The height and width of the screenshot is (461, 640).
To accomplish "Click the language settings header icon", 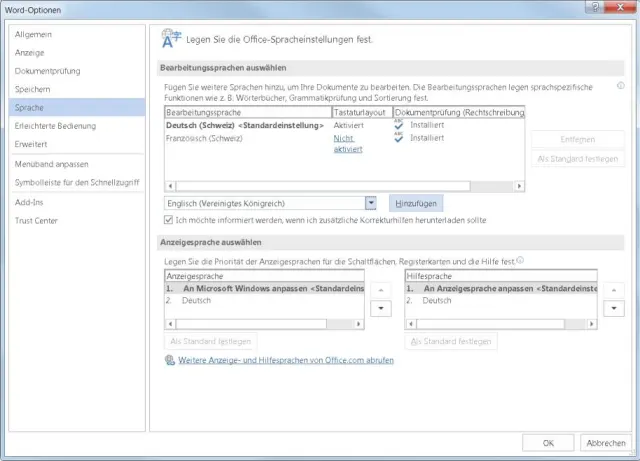I will (x=171, y=38).
